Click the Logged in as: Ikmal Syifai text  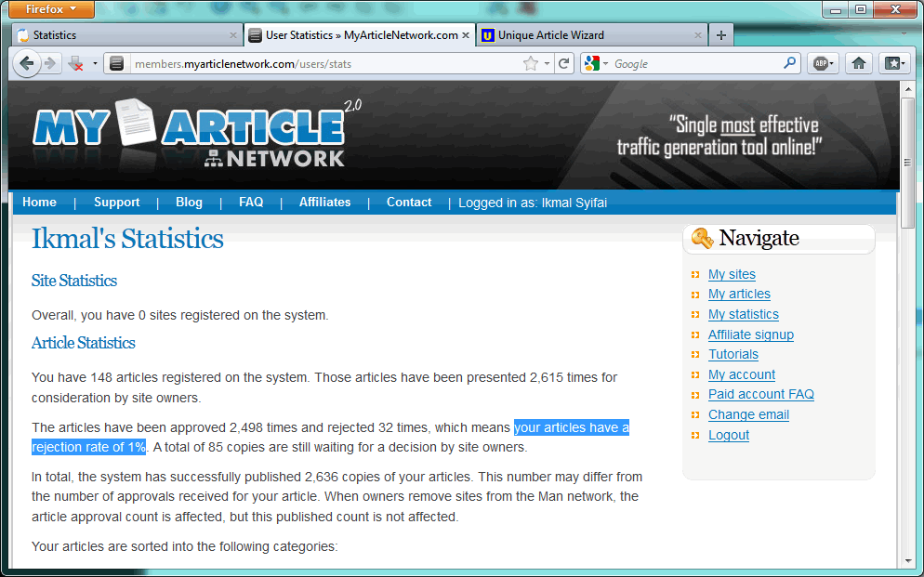coord(533,203)
